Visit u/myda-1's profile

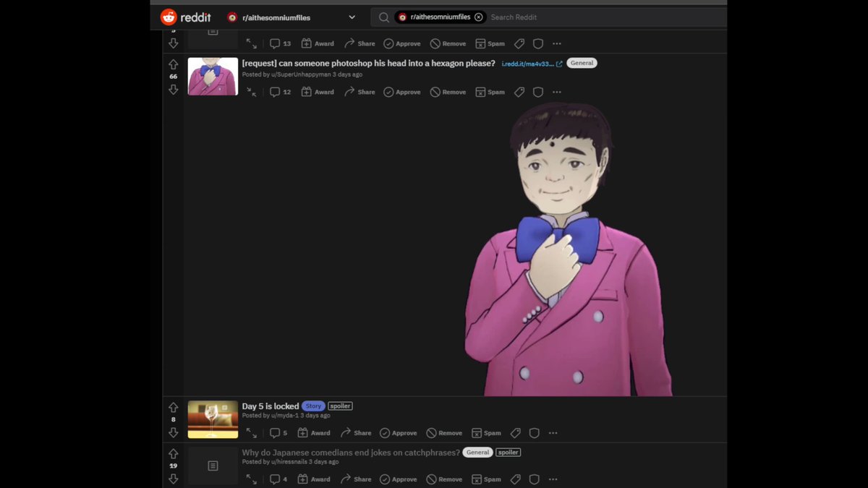286,416
